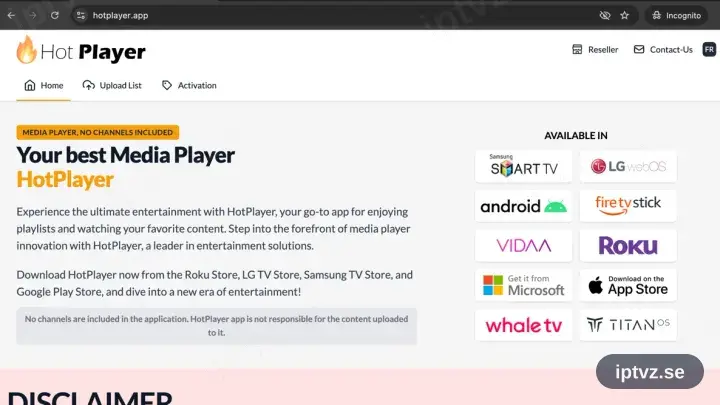
Task: Click the AVAILABLE IN heading
Action: (576, 135)
